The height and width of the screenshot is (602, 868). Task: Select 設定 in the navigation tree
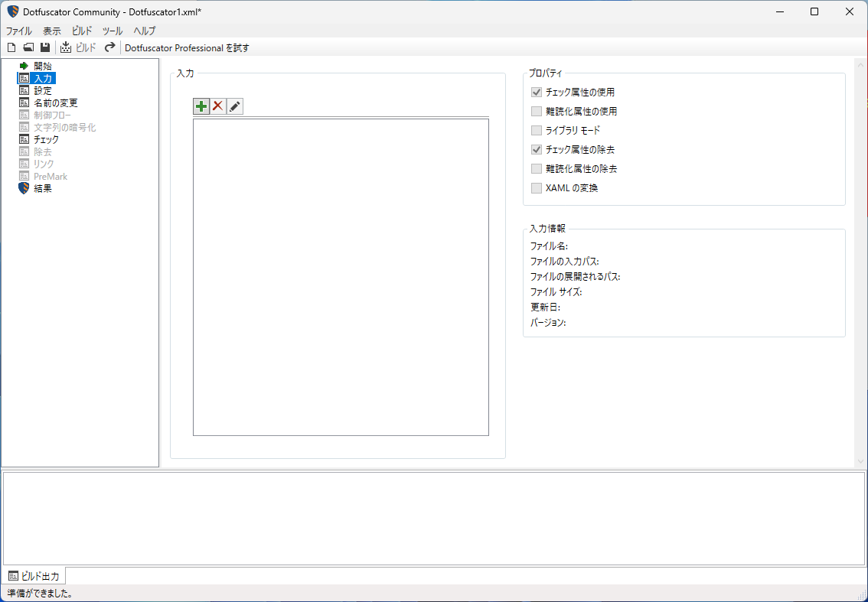(x=43, y=91)
